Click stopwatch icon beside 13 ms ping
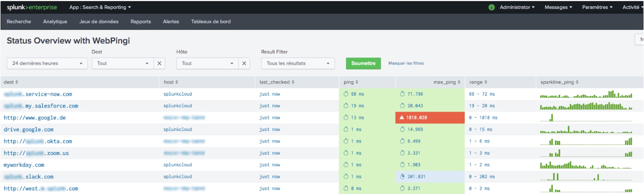This screenshot has height=194, width=644. pos(346,117)
